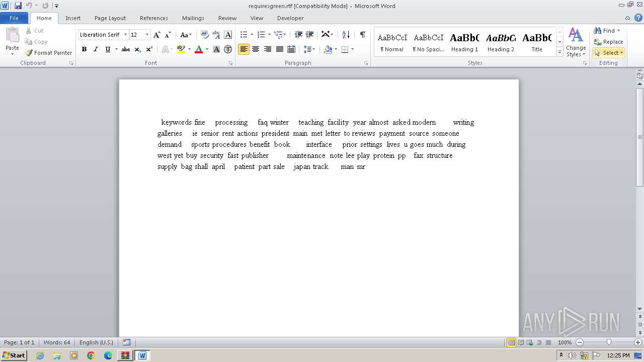Switch to the Insert tab
The height and width of the screenshot is (362, 644).
click(73, 18)
